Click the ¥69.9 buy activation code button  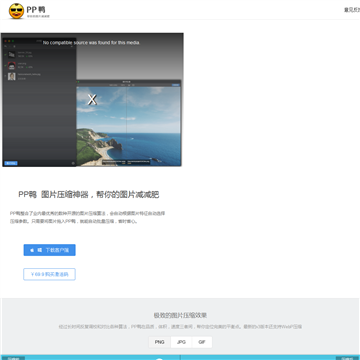coord(49,274)
